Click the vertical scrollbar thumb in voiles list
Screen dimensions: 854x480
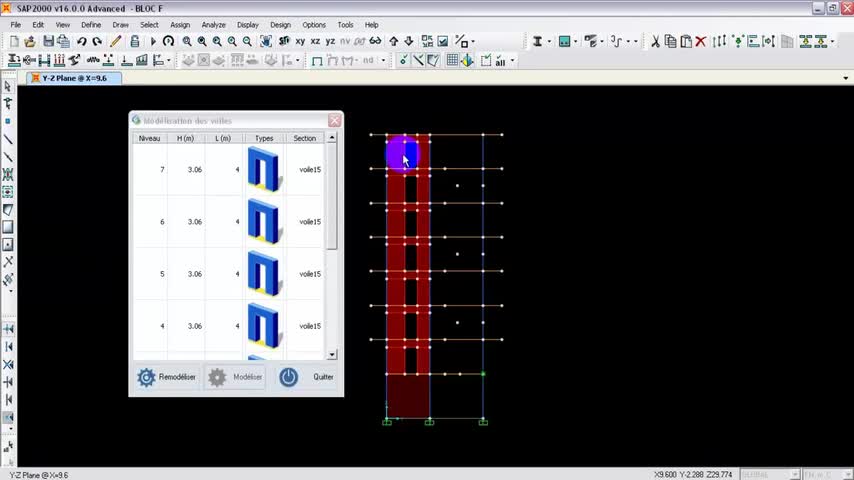(x=332, y=196)
